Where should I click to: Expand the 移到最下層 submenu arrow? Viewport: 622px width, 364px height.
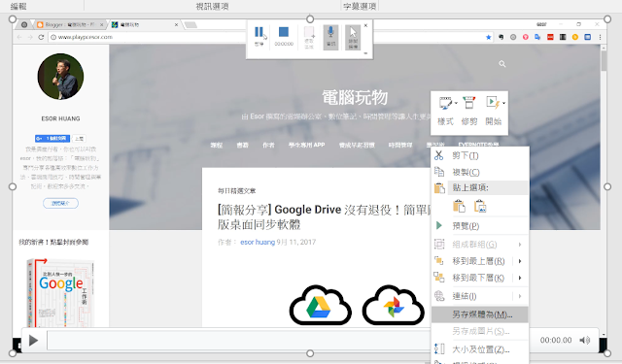[x=520, y=278]
